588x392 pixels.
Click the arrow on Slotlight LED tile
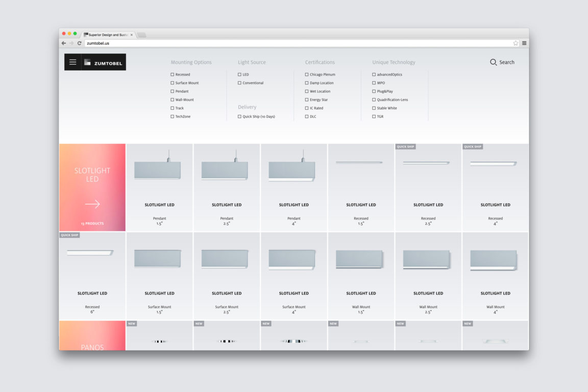point(92,204)
